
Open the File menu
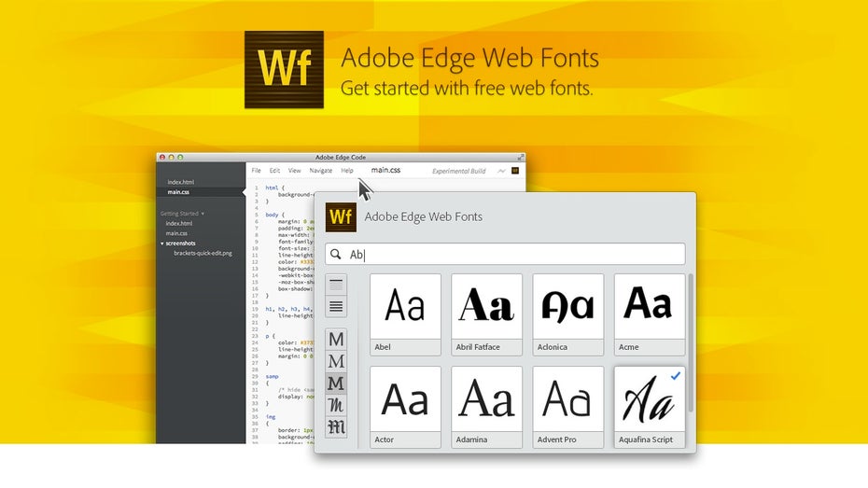[257, 171]
